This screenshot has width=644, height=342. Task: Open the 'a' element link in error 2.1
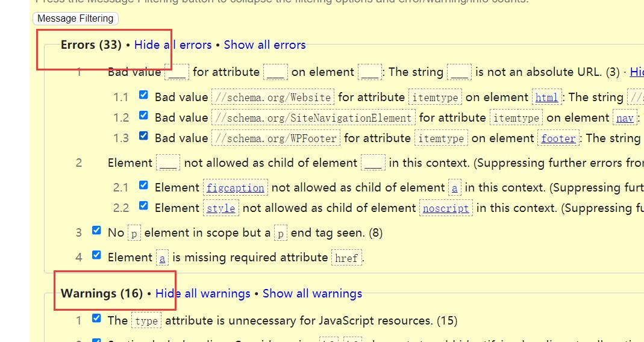(455, 188)
